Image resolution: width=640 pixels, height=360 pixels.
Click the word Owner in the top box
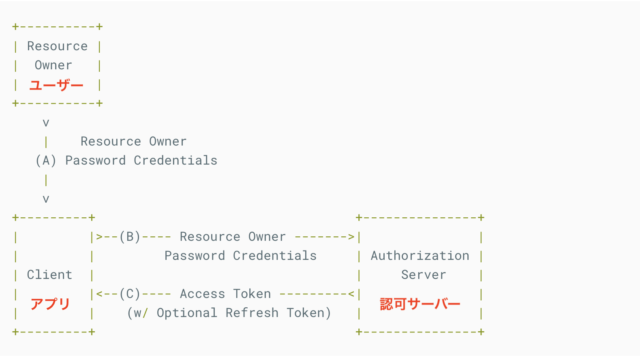pos(53,65)
